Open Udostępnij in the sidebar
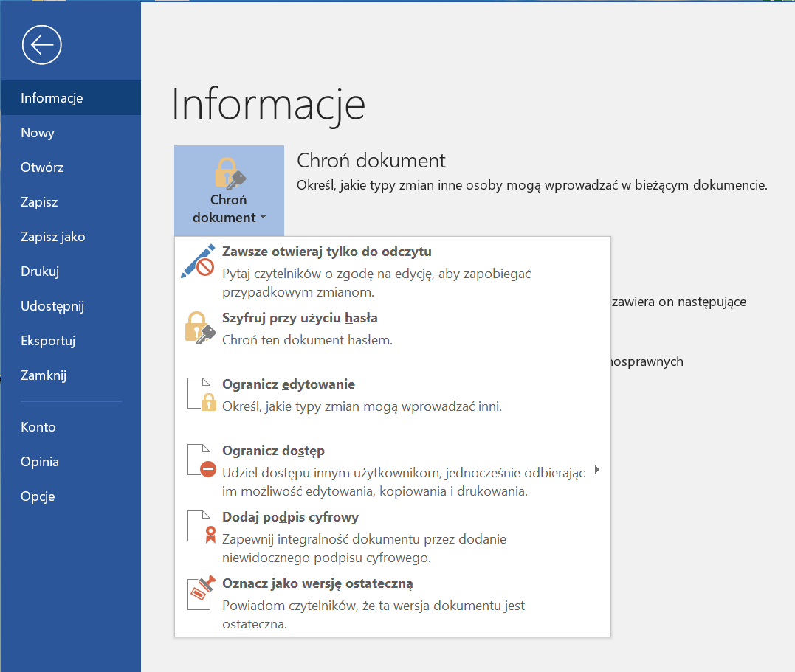Viewport: 795px width, 672px height. 70,305
